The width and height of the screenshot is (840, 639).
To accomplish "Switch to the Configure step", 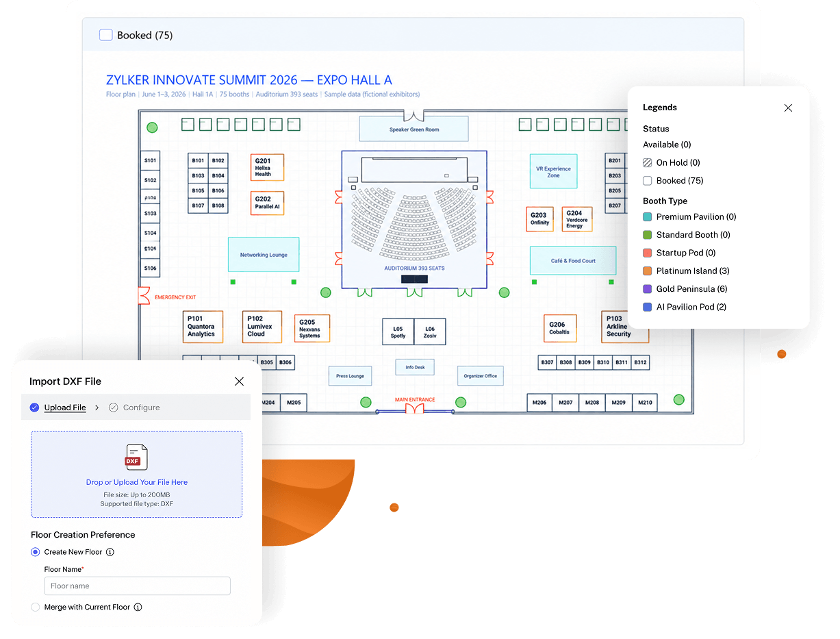I will (142, 408).
